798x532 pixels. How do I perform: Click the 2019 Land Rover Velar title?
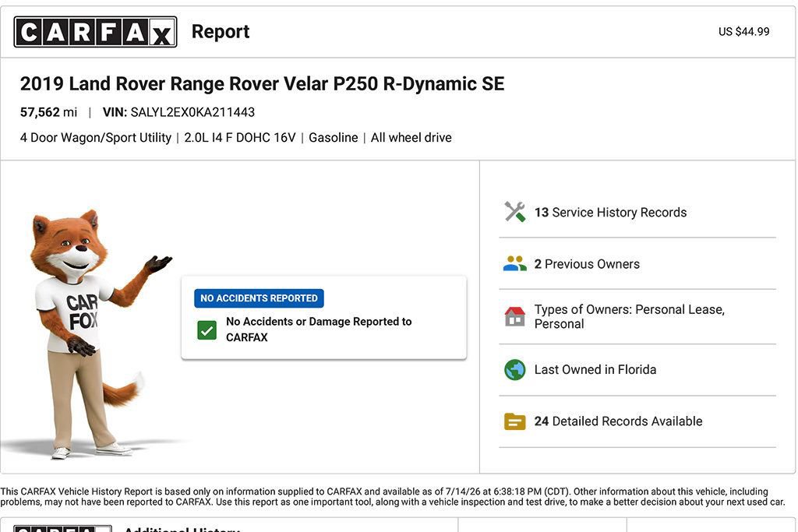262,84
